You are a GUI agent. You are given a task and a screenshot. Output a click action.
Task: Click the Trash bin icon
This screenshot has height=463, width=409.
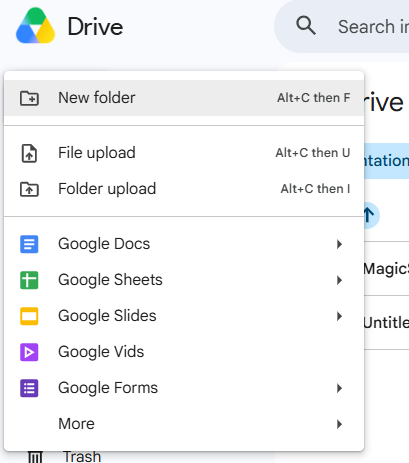35,457
